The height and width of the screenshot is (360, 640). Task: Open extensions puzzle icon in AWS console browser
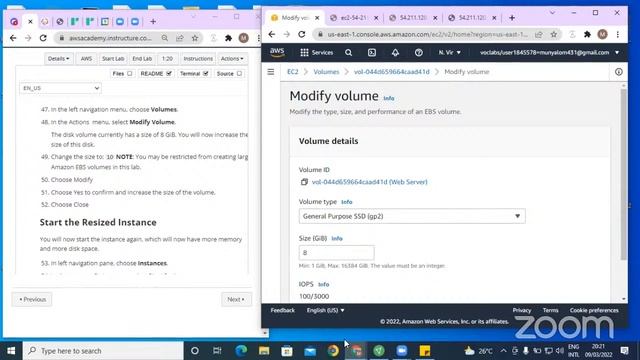pos(587,34)
